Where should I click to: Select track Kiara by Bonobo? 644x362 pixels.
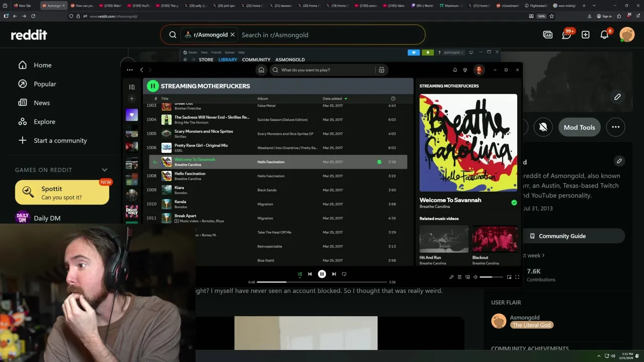[278, 190]
